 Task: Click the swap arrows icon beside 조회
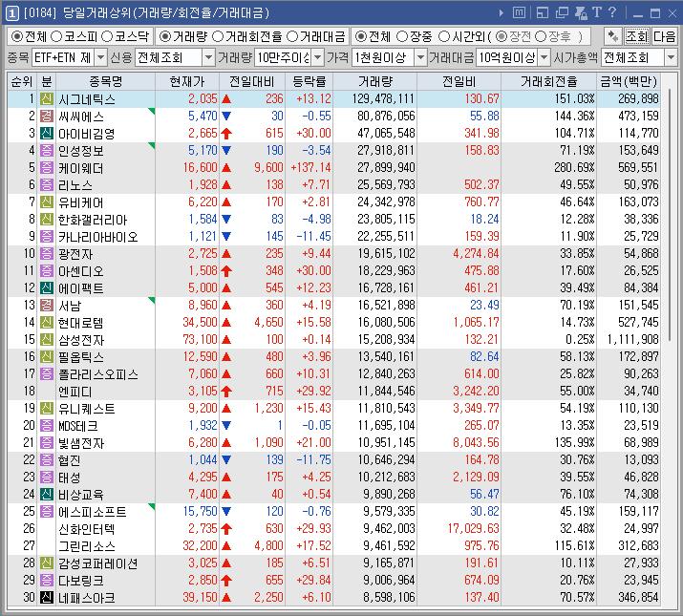(x=613, y=36)
